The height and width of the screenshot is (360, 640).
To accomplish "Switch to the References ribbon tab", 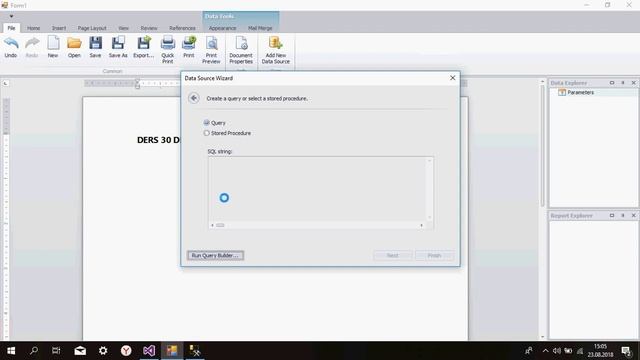I will 182,28.
